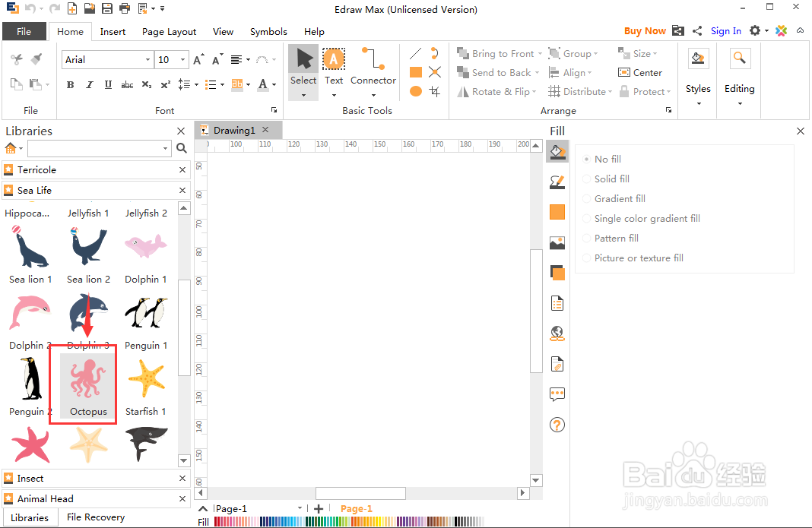Switch to the Insert ribbon tab
Screen dimensions: 812x528
pyautogui.click(x=113, y=32)
